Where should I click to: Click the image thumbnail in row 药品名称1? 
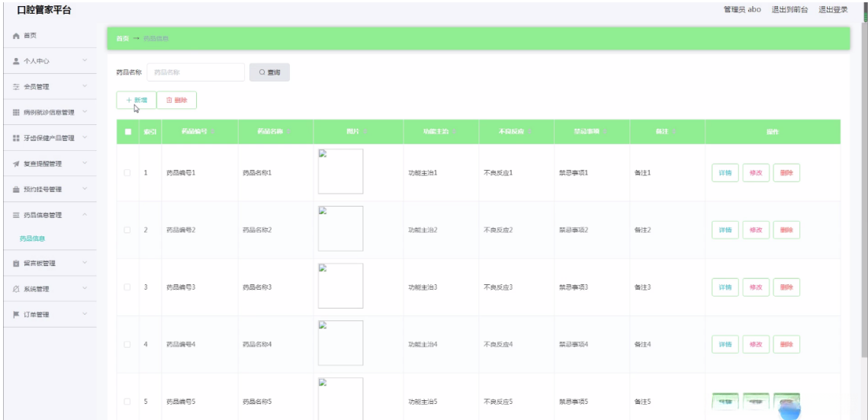click(340, 172)
